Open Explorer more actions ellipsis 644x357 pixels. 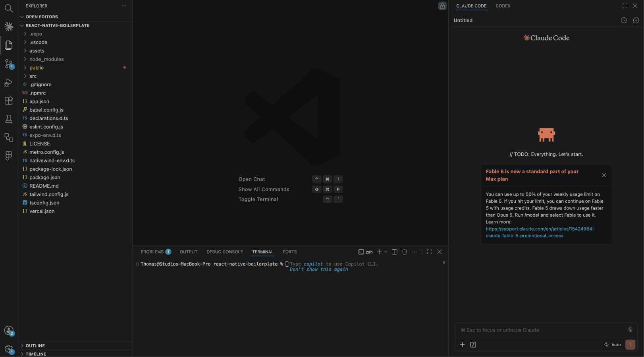[124, 6]
